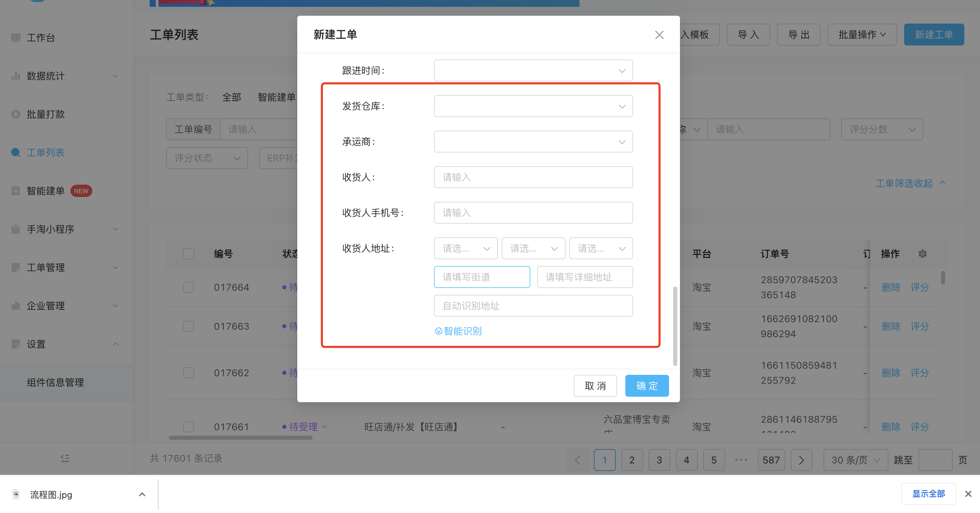This screenshot has width=980, height=513.
Task: Click the 工单筛选收起 link
Action: coord(910,183)
